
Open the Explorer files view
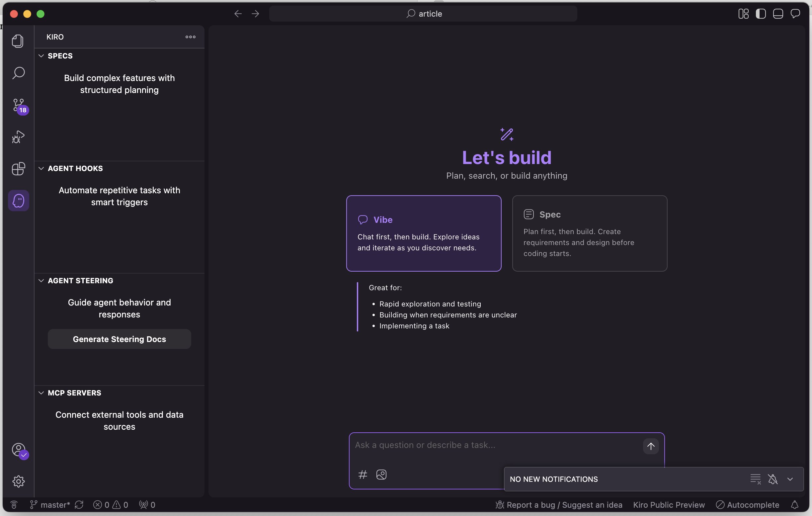[x=18, y=41]
